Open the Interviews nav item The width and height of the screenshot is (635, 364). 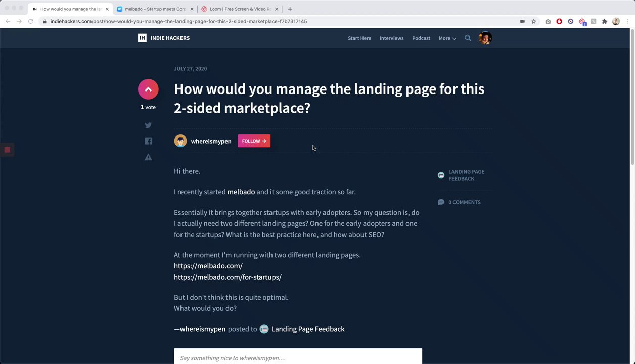click(391, 38)
